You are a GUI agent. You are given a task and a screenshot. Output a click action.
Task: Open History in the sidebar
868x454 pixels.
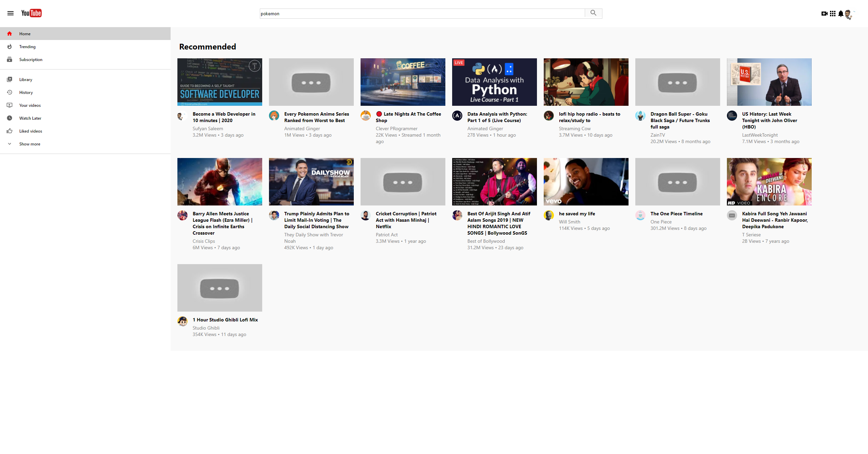[26, 93]
